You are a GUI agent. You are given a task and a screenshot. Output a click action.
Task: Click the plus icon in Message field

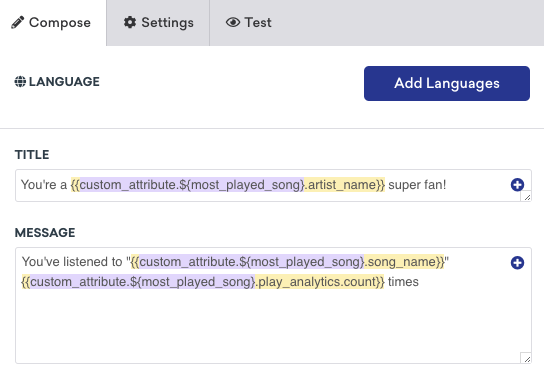(517, 263)
